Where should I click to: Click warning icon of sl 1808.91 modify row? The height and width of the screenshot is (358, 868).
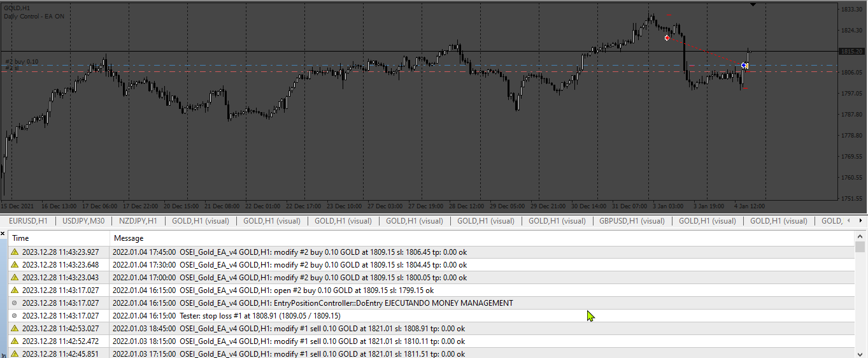(15, 329)
